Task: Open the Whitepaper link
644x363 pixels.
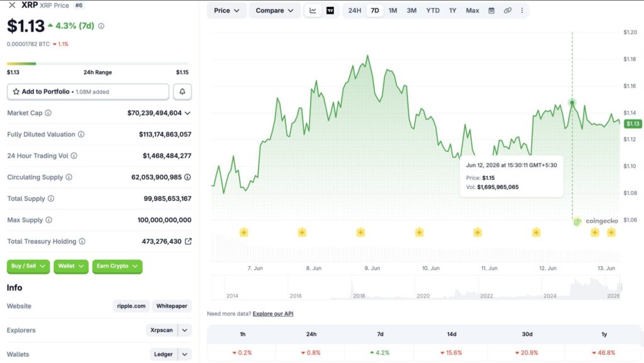Action: pos(172,306)
